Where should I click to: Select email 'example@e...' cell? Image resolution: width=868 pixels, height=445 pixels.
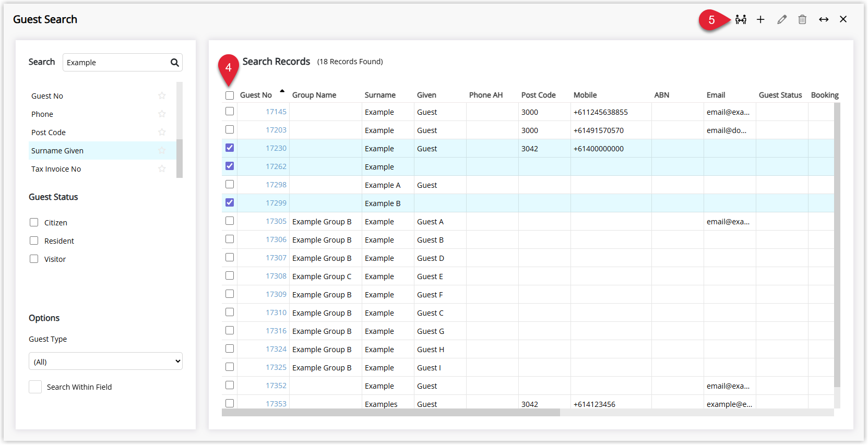pyautogui.click(x=730, y=404)
